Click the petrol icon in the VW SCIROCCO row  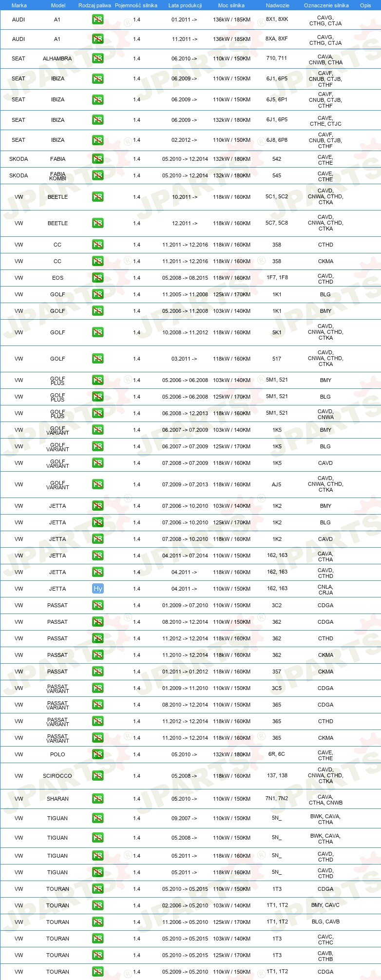(x=97, y=776)
